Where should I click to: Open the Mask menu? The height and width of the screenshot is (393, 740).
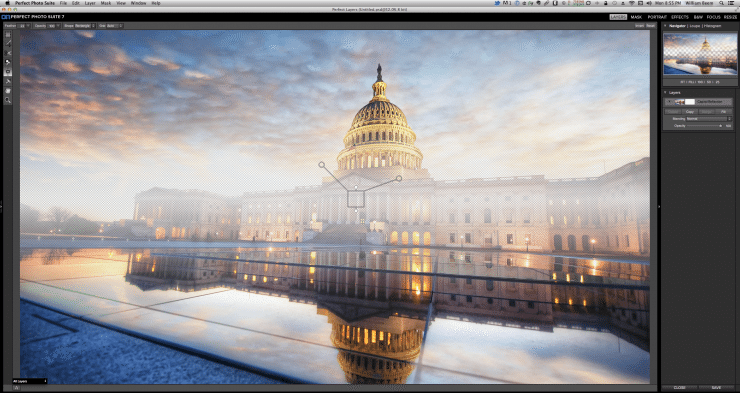[106, 3]
